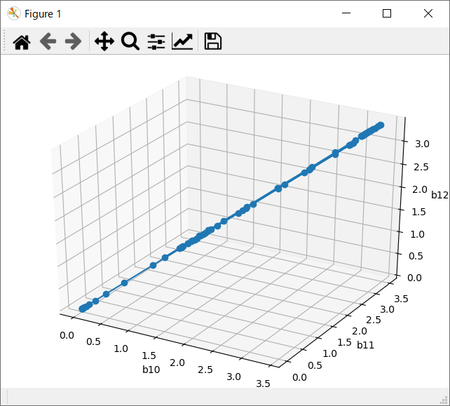The image size is (450, 406).
Task: Go forward to the next view
Action: (73, 42)
